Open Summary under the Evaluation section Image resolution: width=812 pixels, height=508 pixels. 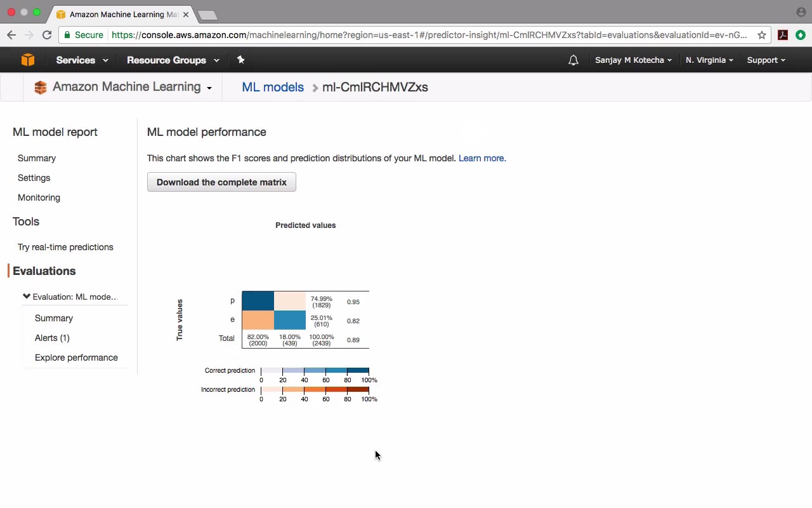[54, 318]
